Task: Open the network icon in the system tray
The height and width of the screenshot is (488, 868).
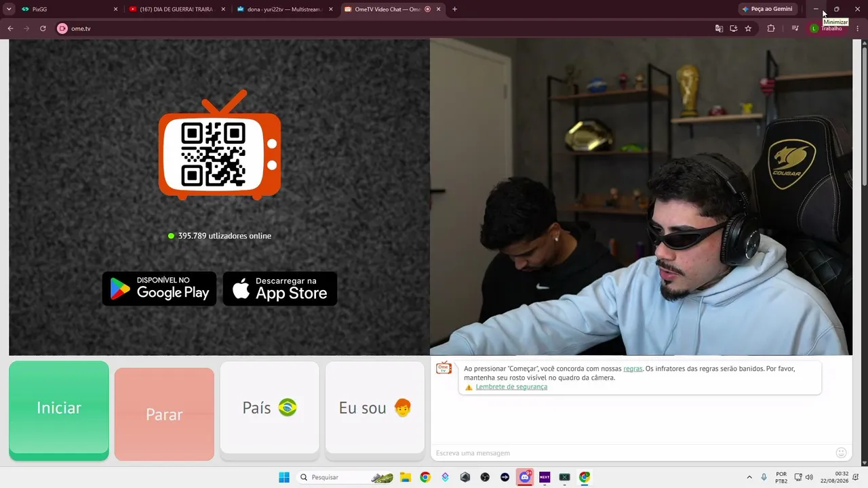Action: (x=799, y=477)
